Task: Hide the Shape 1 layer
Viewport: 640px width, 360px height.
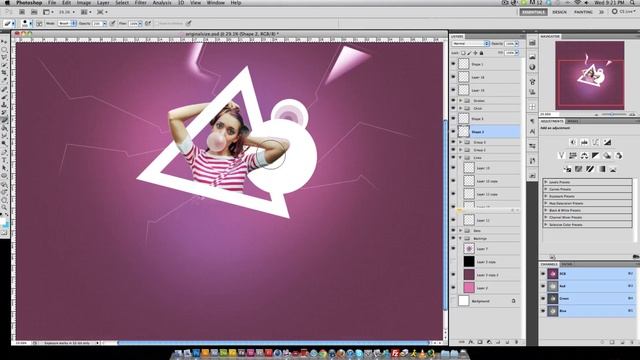Action: [453, 64]
